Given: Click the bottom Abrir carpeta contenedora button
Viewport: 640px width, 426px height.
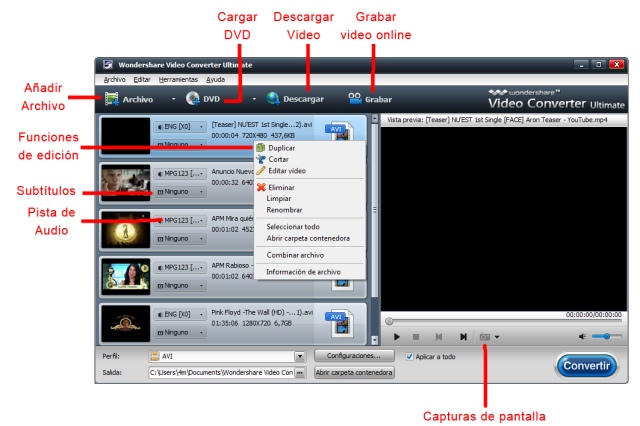Looking at the screenshot, I should tap(354, 372).
